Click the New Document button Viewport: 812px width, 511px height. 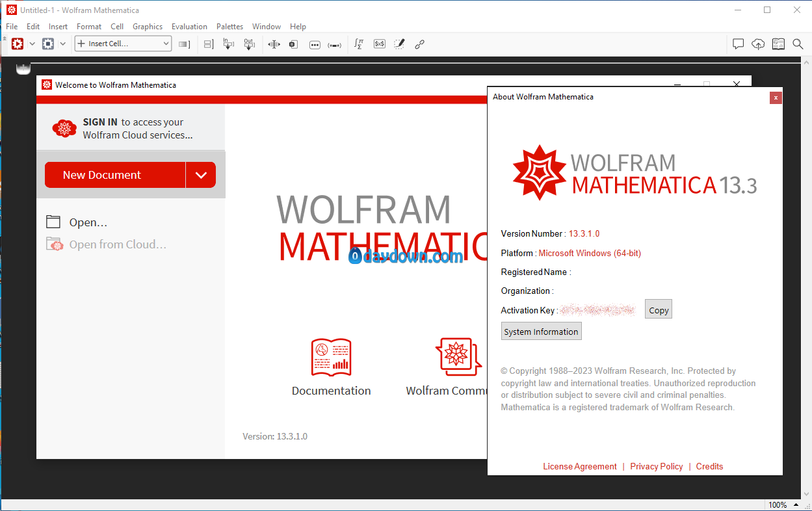point(115,175)
